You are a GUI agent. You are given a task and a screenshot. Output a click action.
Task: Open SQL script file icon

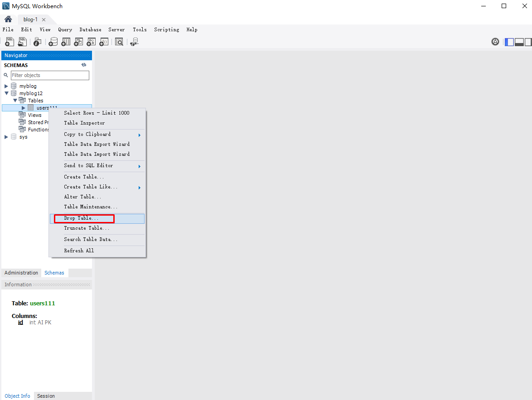(22, 42)
